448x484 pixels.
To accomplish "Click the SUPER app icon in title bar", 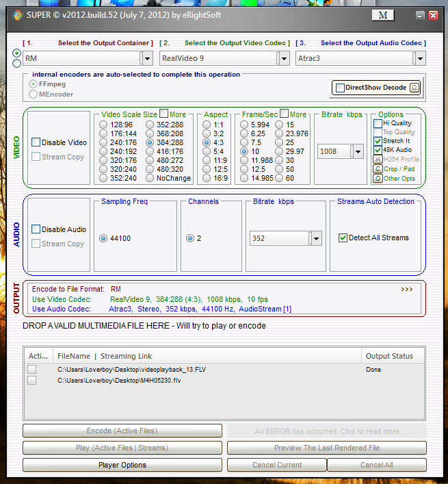I will pos(17,15).
